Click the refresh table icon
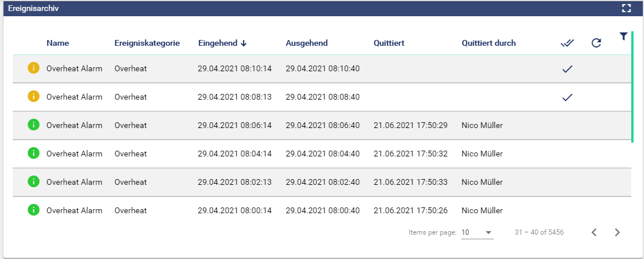Screen dimensions: 644x259 [596, 43]
